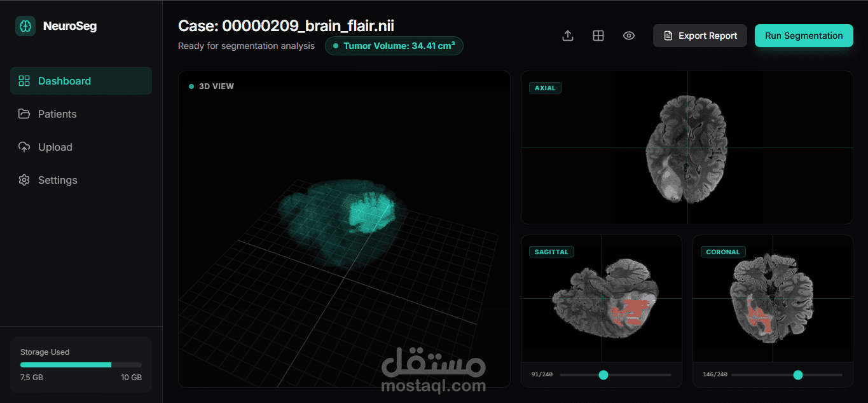This screenshot has width=868, height=403.
Task: Click the Patients folder icon
Action: 24,114
